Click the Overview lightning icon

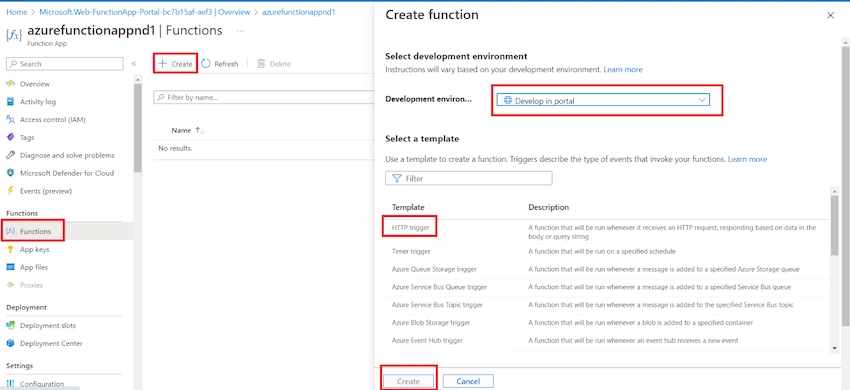[x=10, y=84]
